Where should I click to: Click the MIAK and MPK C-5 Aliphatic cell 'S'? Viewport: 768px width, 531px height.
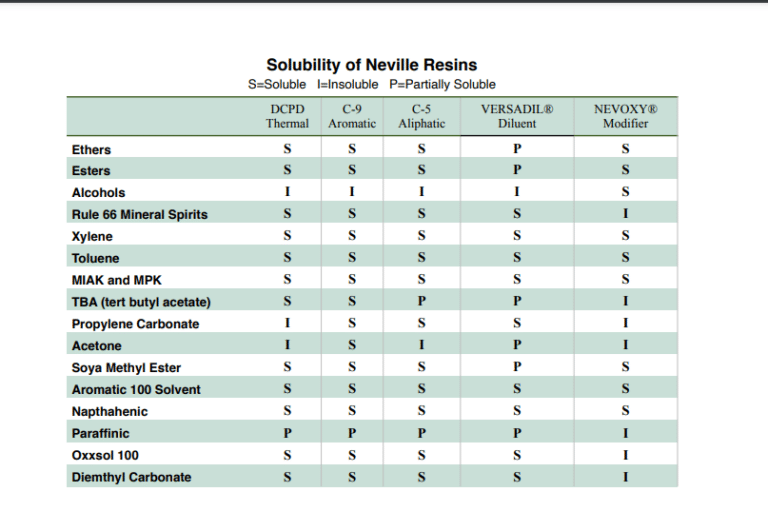coord(421,279)
